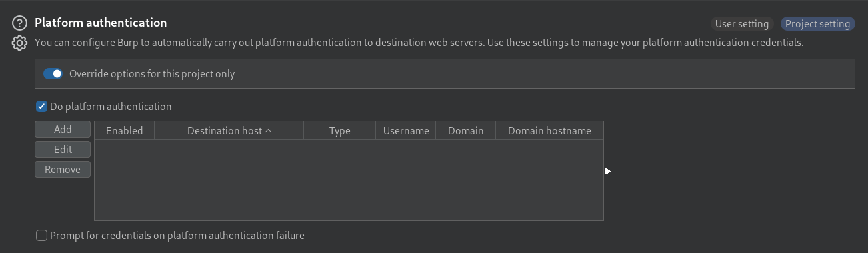Open the help question mark icon
The width and height of the screenshot is (868, 253).
(x=19, y=23)
